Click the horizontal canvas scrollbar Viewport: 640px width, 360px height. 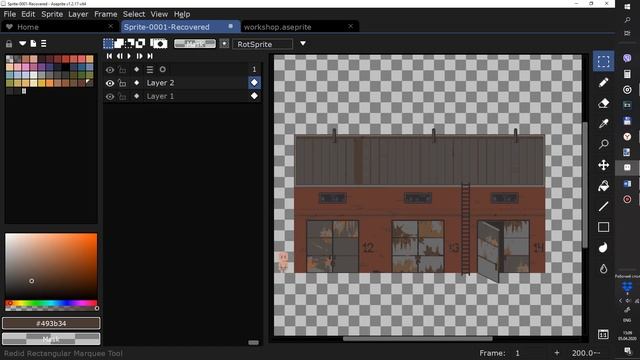click(417, 339)
